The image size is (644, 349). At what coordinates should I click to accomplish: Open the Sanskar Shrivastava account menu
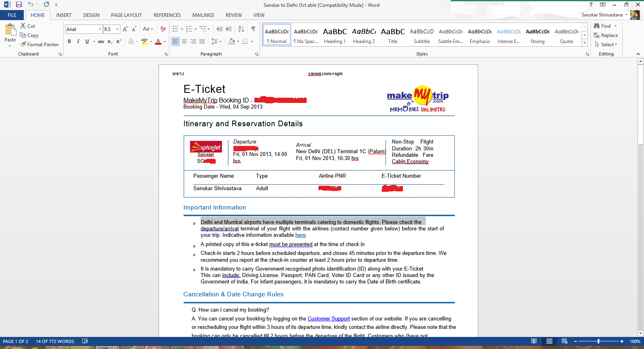tap(604, 15)
